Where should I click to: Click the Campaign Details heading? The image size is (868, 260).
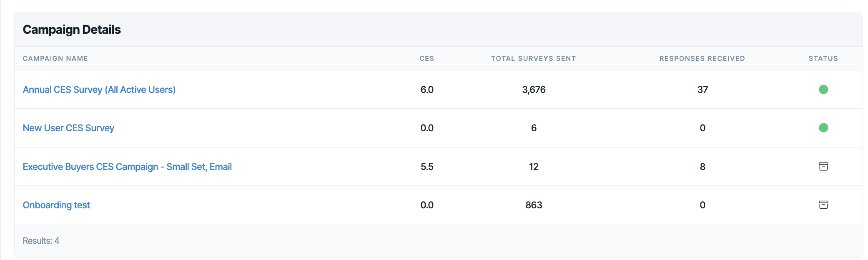pyautogui.click(x=72, y=30)
